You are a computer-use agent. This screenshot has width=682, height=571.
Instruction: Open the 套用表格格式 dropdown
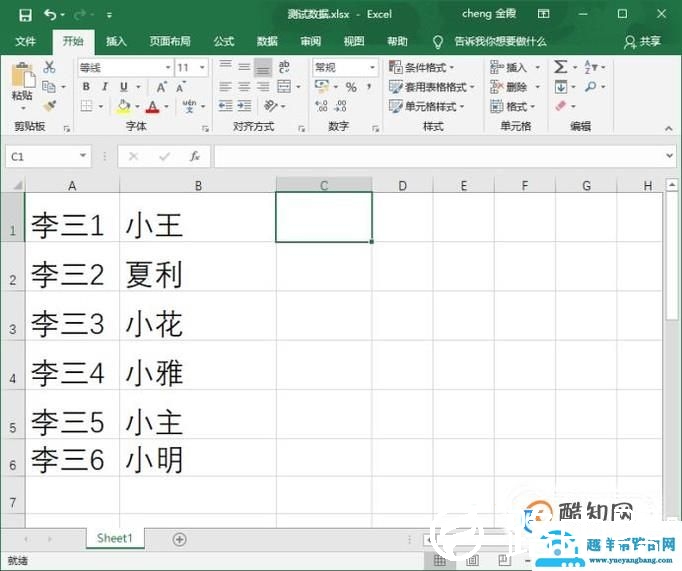(431, 87)
